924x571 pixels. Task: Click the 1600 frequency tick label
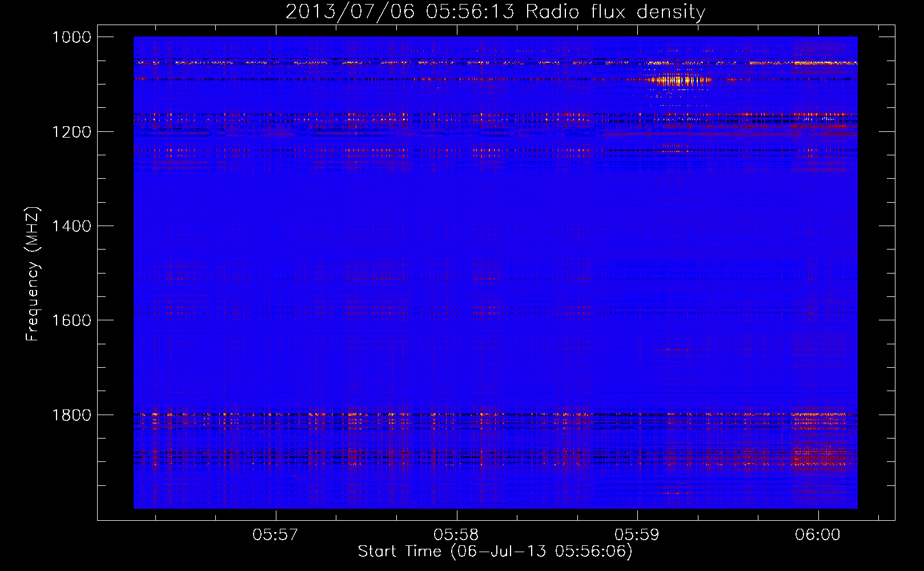tap(72, 320)
